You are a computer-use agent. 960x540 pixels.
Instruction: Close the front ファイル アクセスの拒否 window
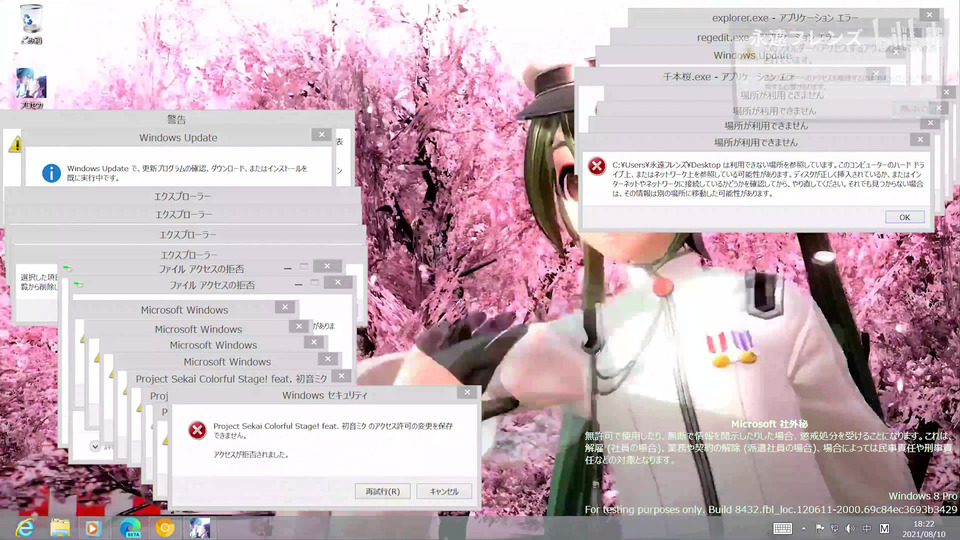click(338, 282)
